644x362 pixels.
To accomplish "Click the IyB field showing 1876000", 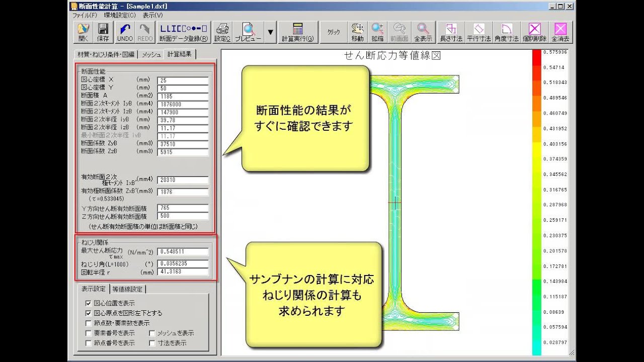I will 183,105.
